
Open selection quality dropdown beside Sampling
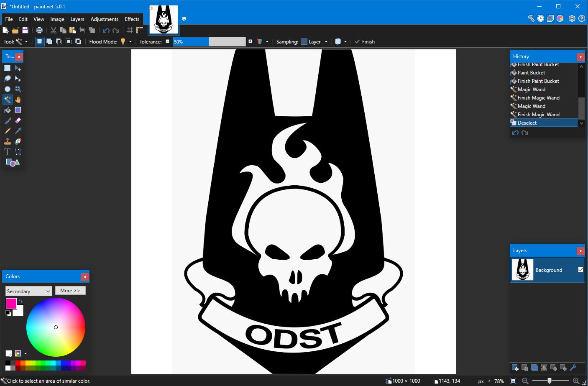(341, 41)
